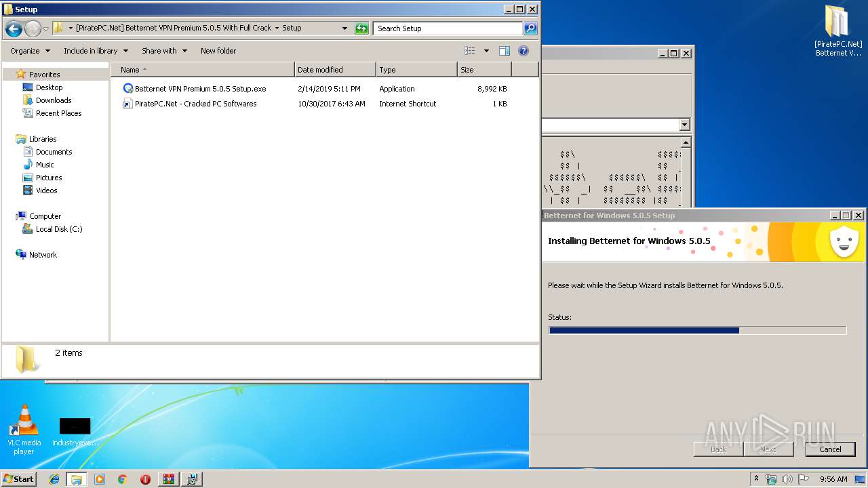Open the Videos library
Screen dimensions: 868x488
click(46, 190)
